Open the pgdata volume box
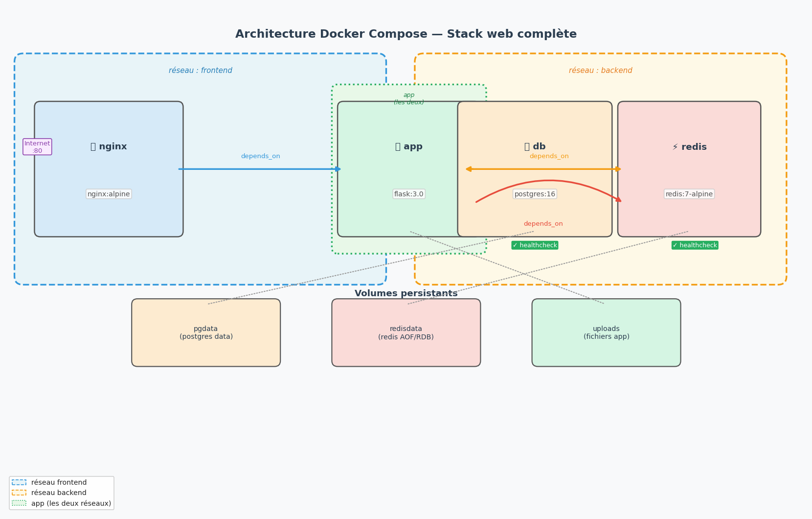Screen dimensions: 812x519 click(x=206, y=333)
